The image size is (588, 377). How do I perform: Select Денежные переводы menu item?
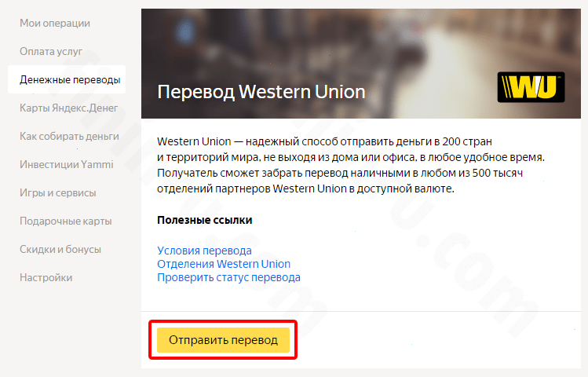(x=67, y=79)
